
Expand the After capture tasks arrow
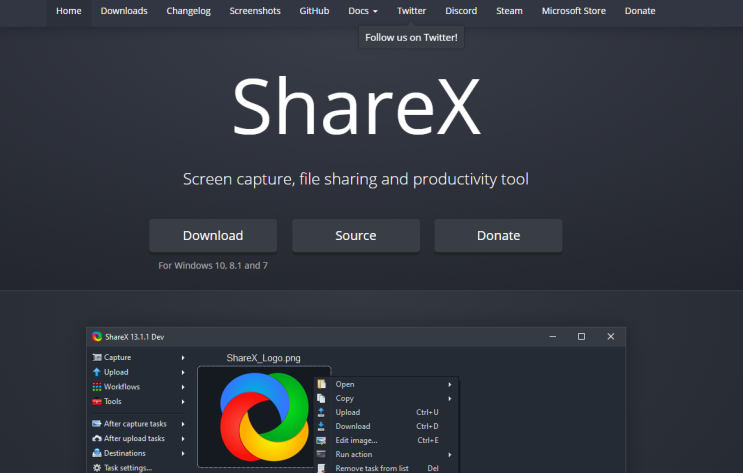[183, 424]
